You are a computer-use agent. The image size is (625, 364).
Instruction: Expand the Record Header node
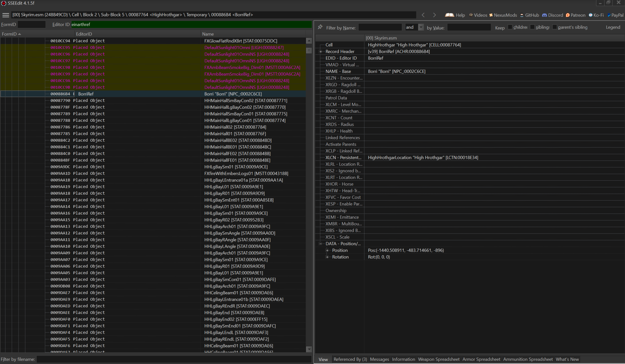tap(321, 51)
